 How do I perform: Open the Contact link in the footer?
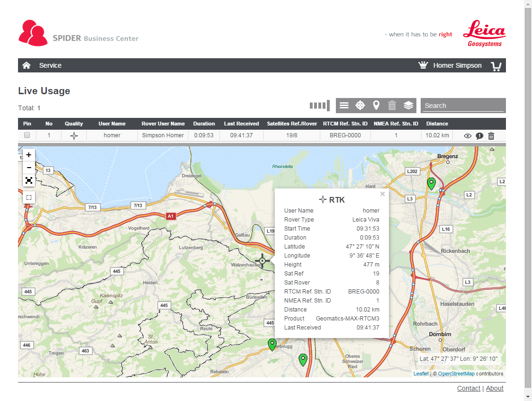click(x=469, y=388)
